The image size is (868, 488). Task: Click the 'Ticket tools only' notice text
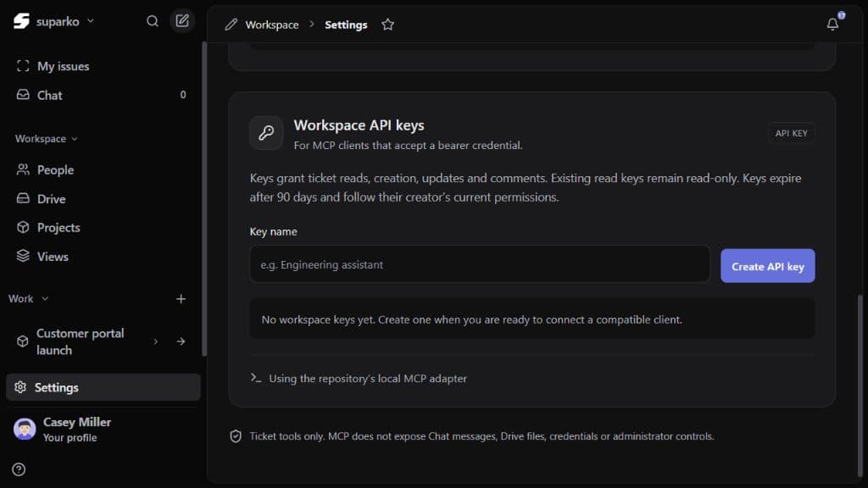point(481,436)
